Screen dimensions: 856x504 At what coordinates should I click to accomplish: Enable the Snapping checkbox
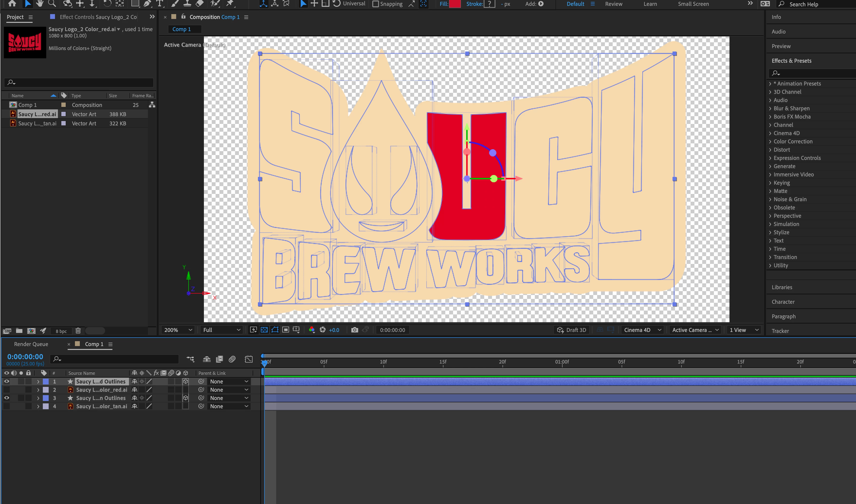[375, 4]
